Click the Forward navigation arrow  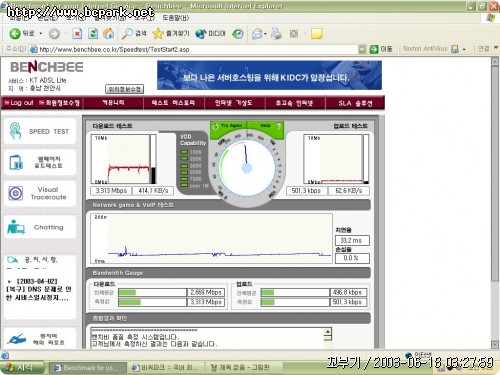[54, 33]
